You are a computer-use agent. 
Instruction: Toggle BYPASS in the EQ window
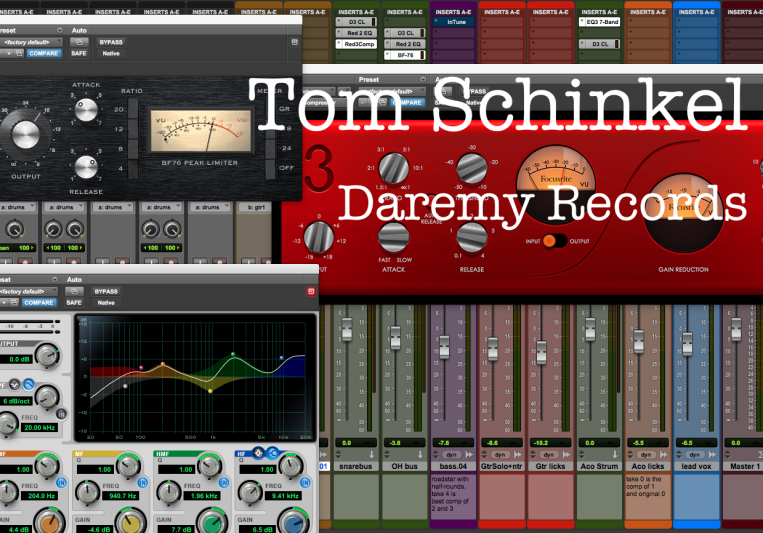[x=106, y=292]
